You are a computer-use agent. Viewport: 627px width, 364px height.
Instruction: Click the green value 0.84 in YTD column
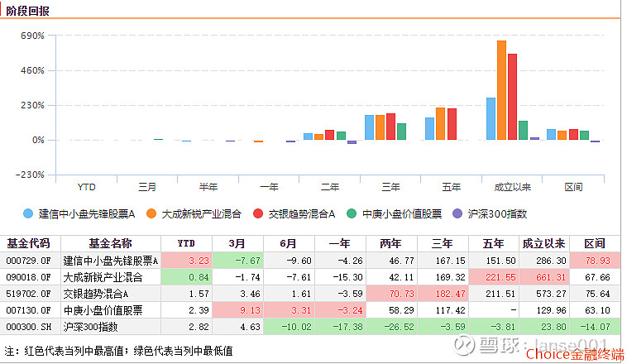pos(199,277)
